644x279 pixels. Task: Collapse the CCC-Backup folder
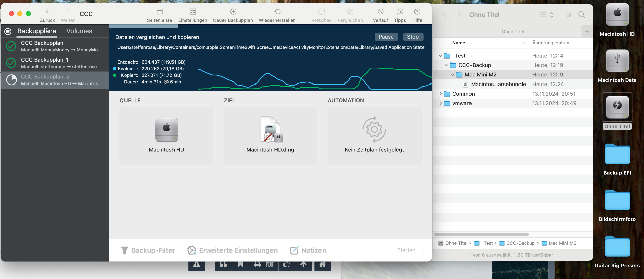(447, 65)
